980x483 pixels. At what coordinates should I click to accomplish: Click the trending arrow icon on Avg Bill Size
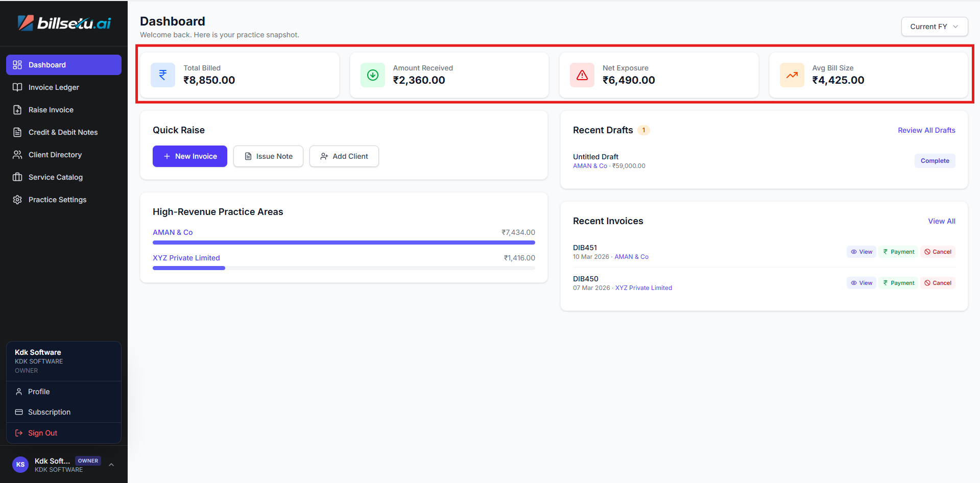792,75
